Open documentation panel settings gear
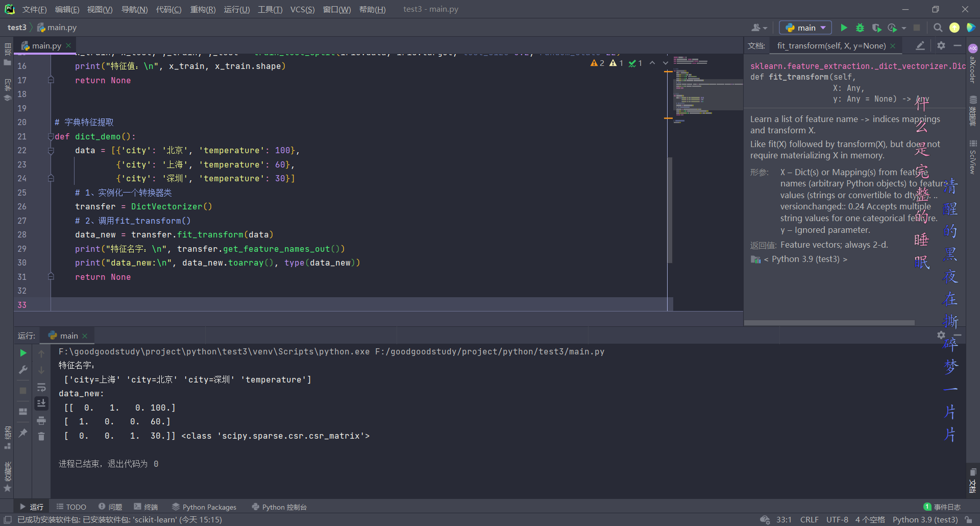The image size is (980, 526). pyautogui.click(x=941, y=45)
